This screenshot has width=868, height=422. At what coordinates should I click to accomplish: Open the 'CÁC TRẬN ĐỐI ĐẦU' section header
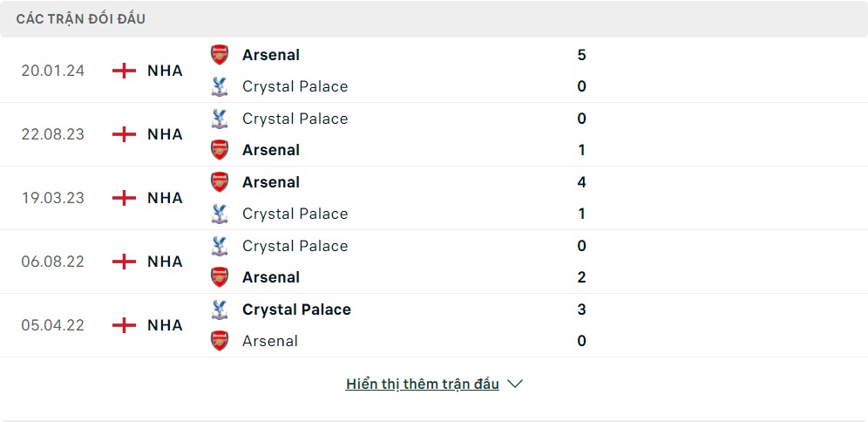[81, 18]
